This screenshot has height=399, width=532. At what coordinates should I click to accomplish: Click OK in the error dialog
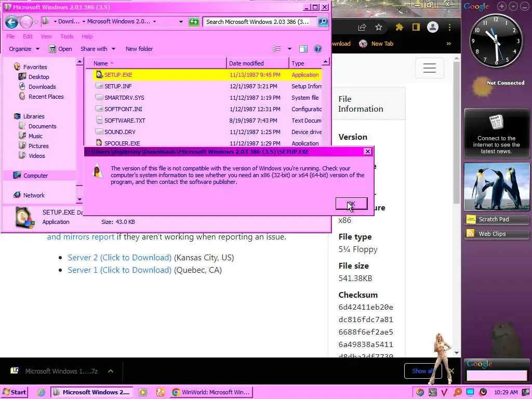click(352, 204)
